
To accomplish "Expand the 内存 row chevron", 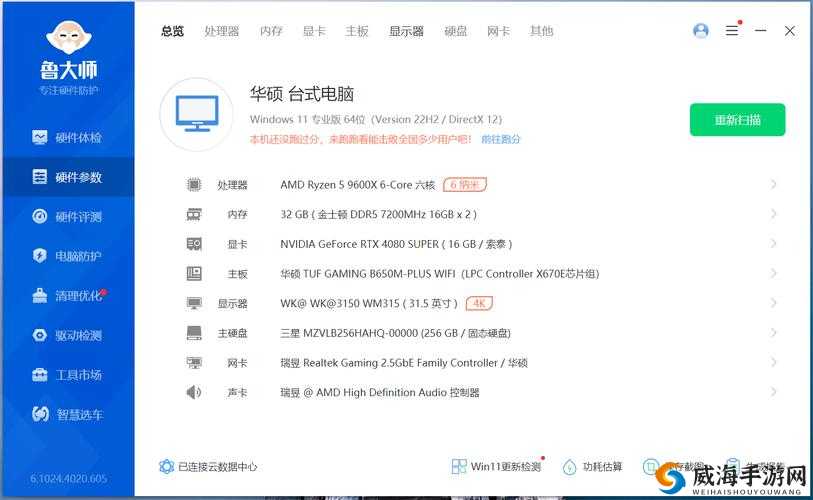I will pos(773,214).
